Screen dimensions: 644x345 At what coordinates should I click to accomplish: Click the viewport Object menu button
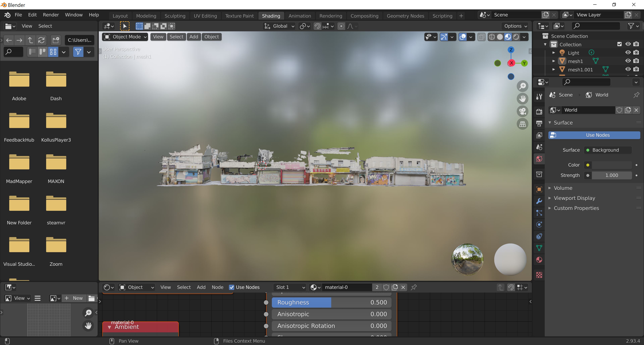(x=211, y=37)
